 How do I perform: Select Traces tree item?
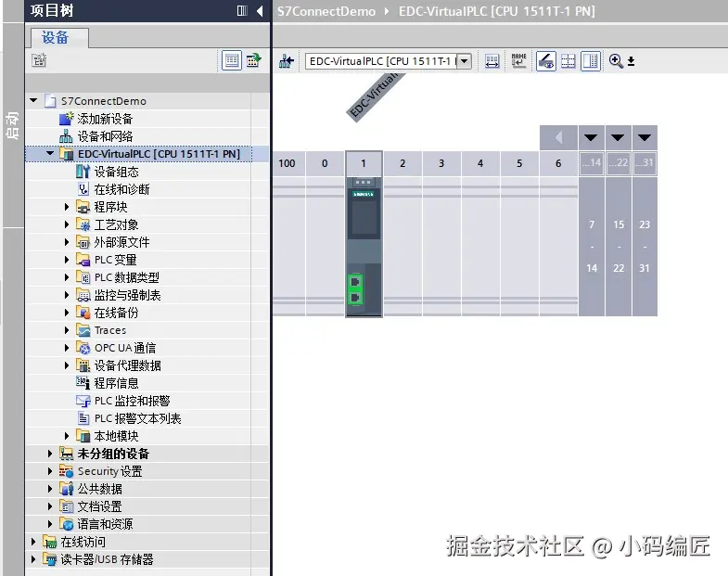(110, 330)
